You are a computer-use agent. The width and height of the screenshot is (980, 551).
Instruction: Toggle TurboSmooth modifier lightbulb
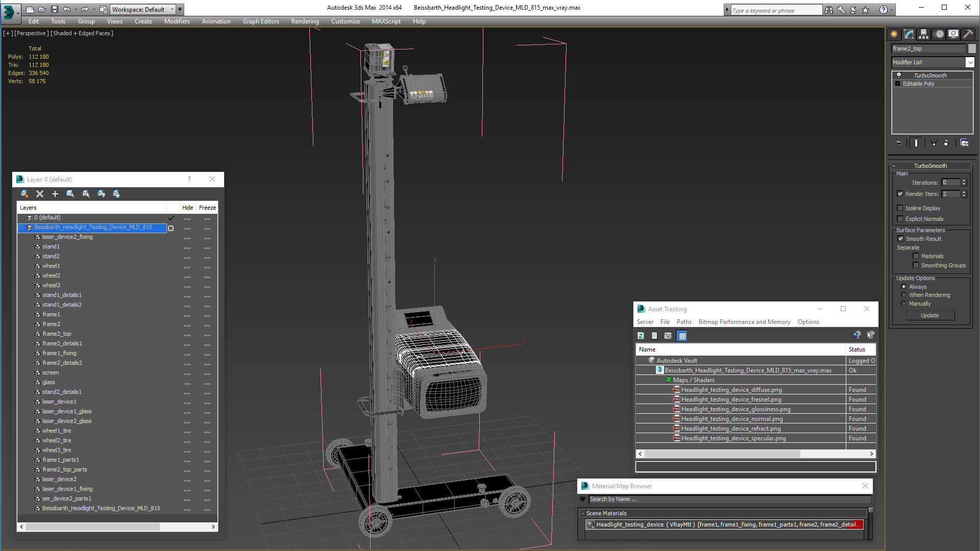(899, 76)
